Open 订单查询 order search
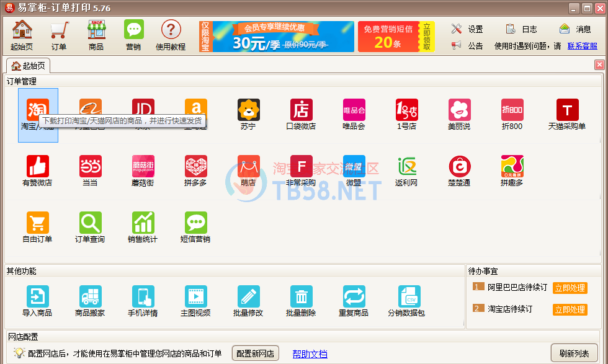Viewport: 608px width, 364px height. coord(91,228)
